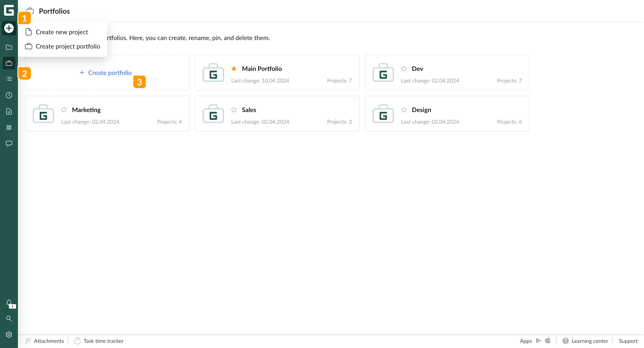Toggle the star on Sales portfolio
644x348 pixels.
tap(234, 110)
